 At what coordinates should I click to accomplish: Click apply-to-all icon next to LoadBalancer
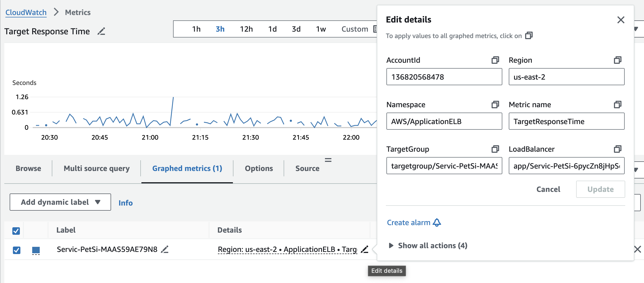pyautogui.click(x=617, y=149)
